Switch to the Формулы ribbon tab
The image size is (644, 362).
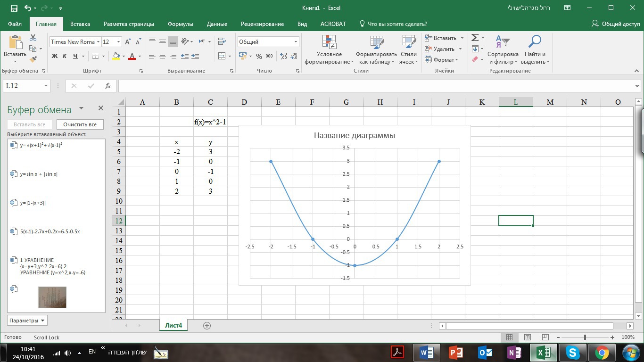180,24
